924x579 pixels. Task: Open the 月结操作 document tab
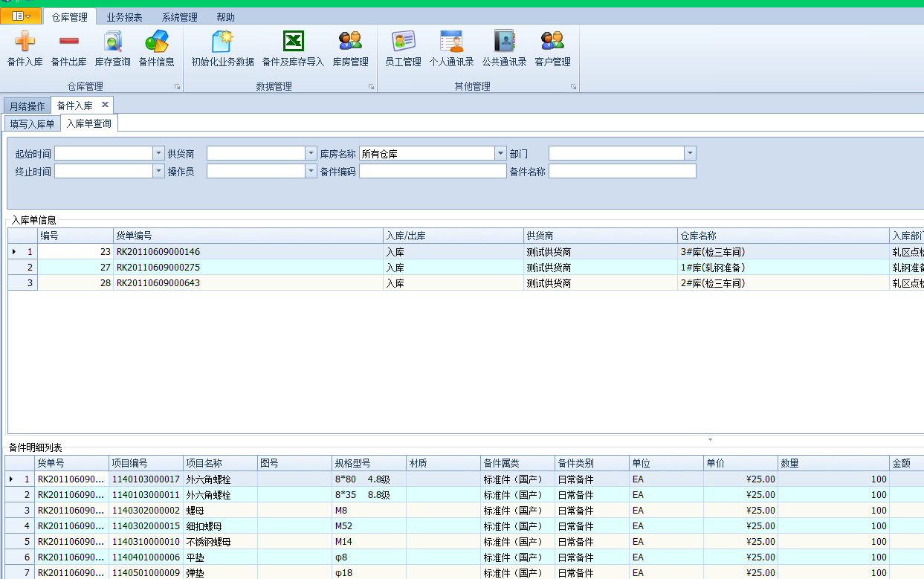(x=27, y=106)
